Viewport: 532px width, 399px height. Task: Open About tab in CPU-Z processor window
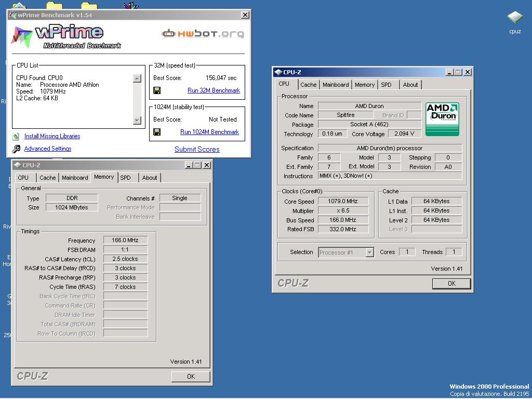(x=410, y=85)
